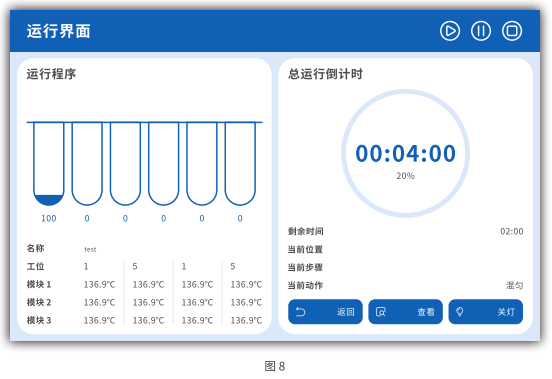Click the 剩余时间 label
Viewport: 552px width, 379px height.
point(306,232)
